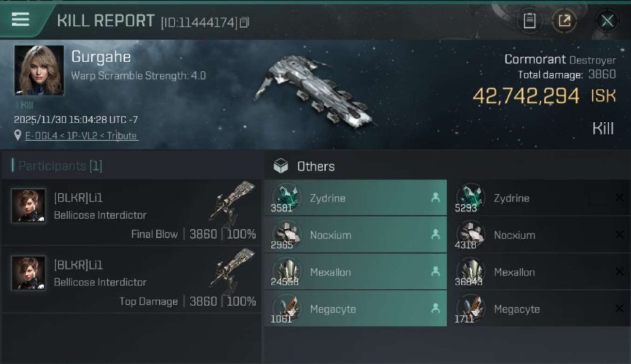Select the highlighted Megacyte 1061 item
The image size is (631, 364).
[x=355, y=309]
